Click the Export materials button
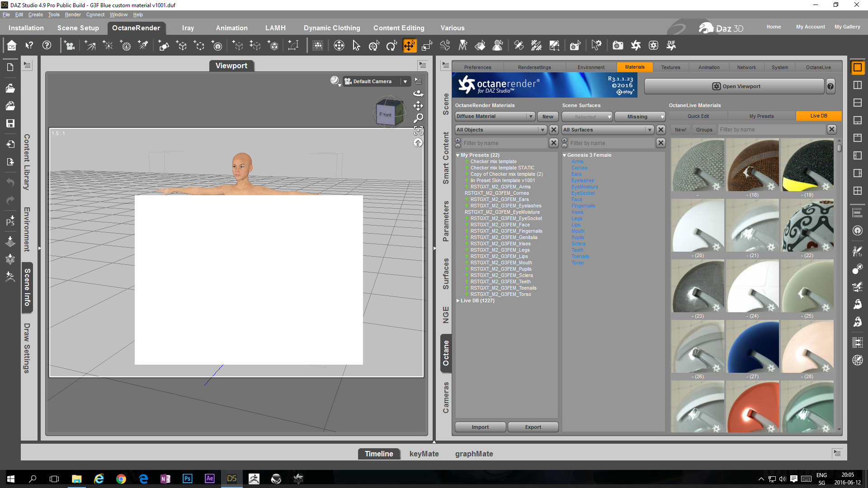Screen dimensions: 868x488 point(533,427)
